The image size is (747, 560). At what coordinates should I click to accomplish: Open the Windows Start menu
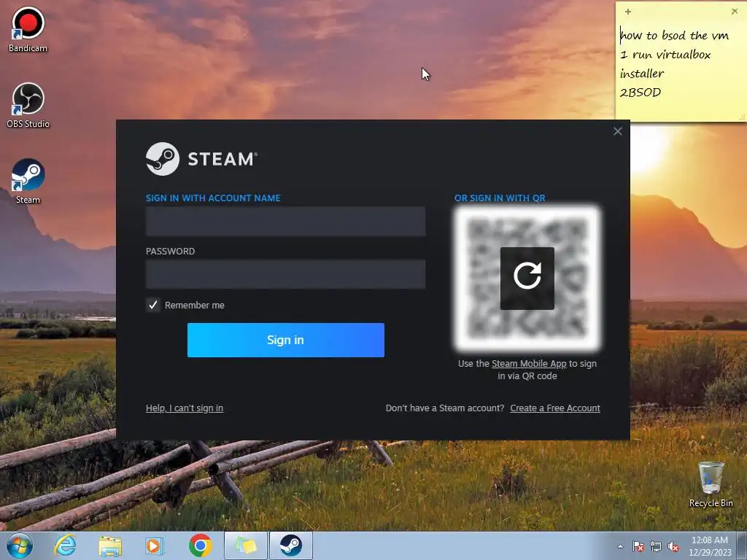[20, 545]
